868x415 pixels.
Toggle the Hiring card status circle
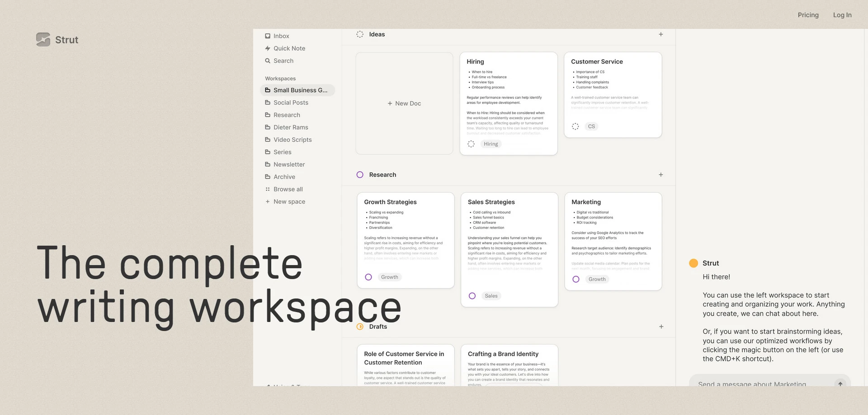(471, 144)
